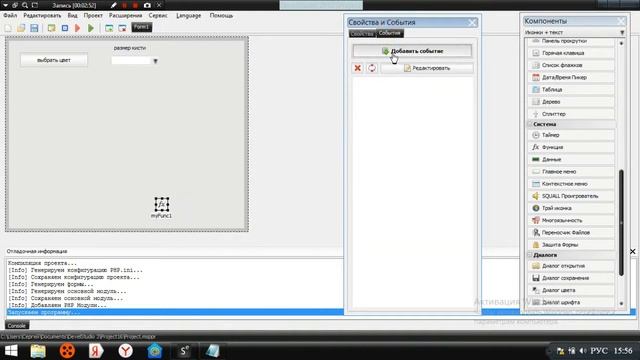Pick the Данные component

click(x=571, y=160)
